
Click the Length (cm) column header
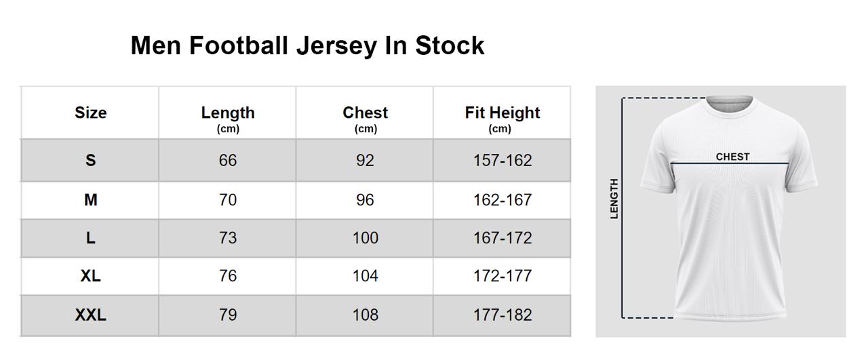pyautogui.click(x=228, y=117)
